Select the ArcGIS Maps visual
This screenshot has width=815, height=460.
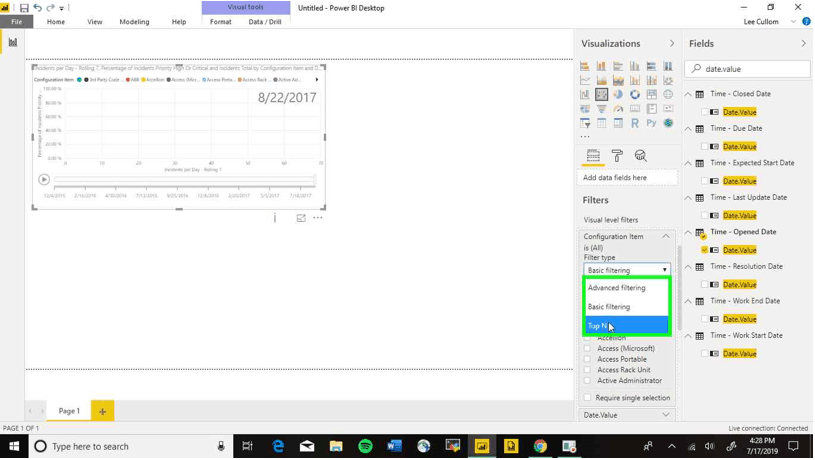(x=668, y=123)
